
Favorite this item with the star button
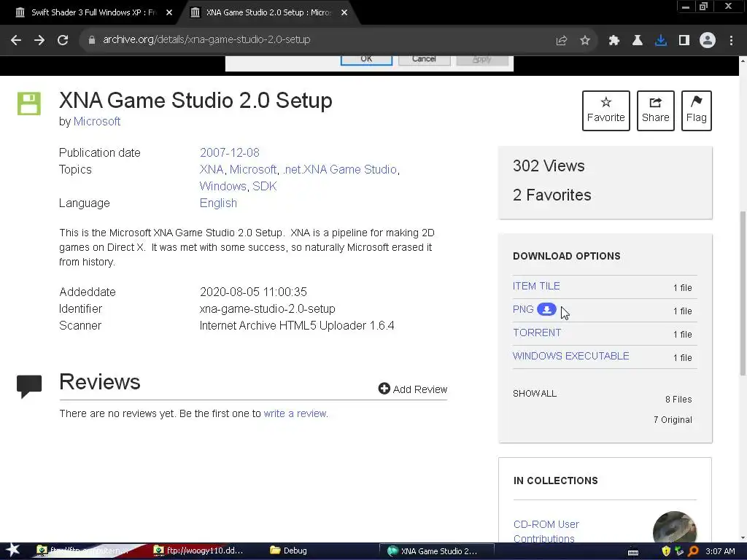tap(606, 111)
